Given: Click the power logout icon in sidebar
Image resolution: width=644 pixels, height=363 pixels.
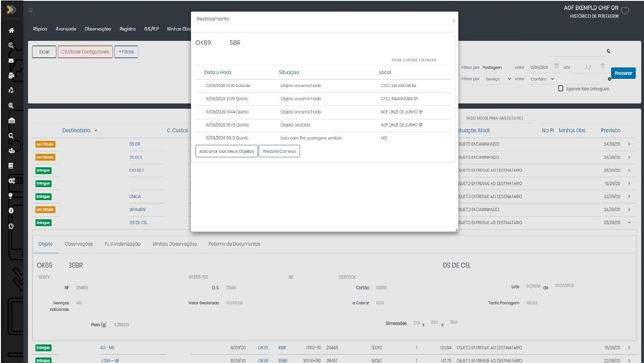Looking at the screenshot, I should tap(11, 226).
